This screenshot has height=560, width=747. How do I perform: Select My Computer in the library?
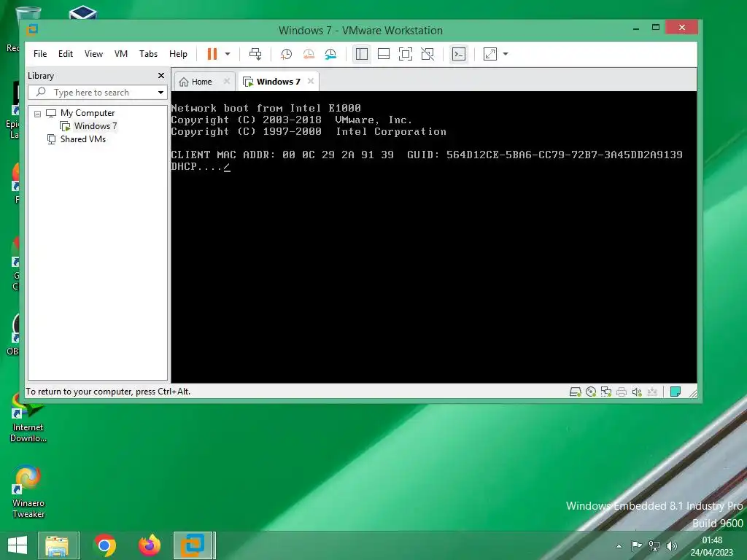(x=88, y=113)
